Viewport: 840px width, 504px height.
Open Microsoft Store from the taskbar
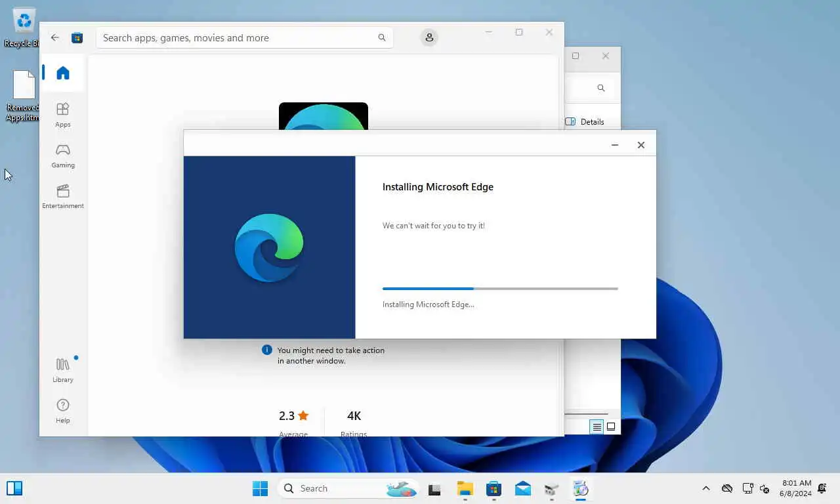point(494,489)
